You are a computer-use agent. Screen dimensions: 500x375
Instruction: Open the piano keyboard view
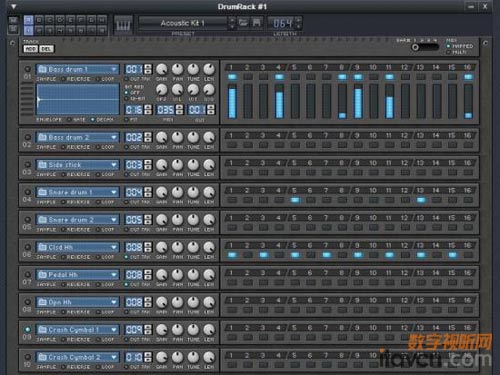(x=123, y=24)
